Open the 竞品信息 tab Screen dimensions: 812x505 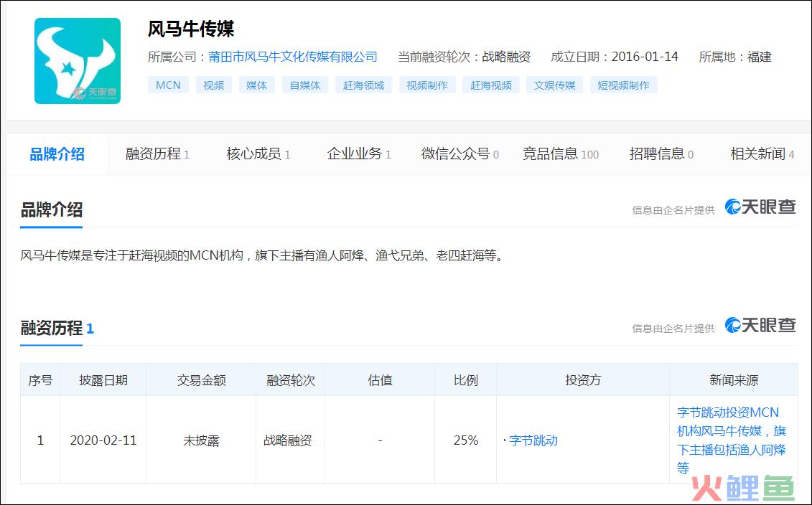click(x=560, y=154)
